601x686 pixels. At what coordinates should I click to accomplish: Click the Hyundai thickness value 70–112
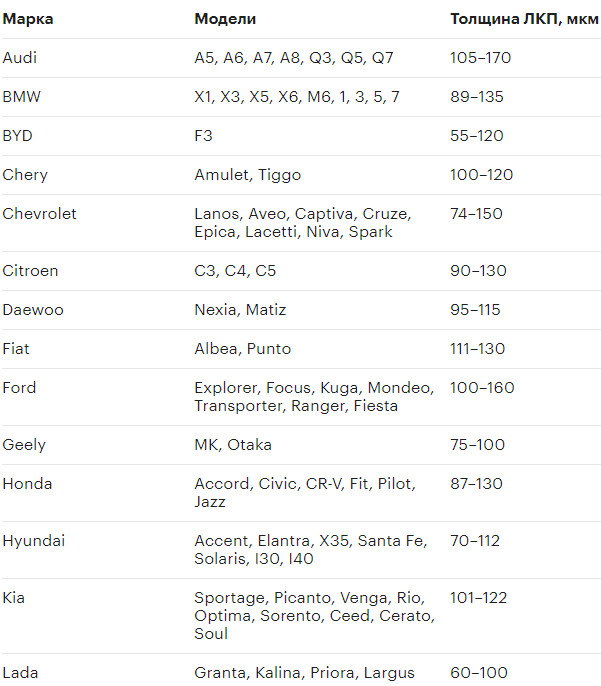pyautogui.click(x=475, y=541)
